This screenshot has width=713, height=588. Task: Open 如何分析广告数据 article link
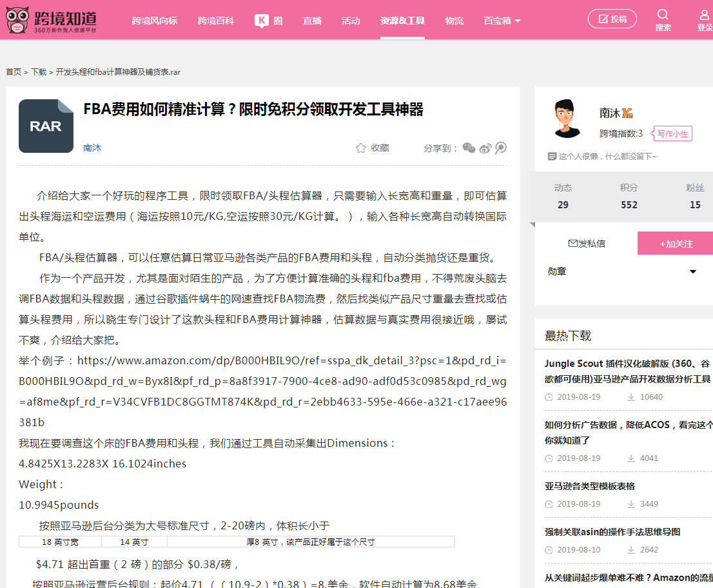629,433
